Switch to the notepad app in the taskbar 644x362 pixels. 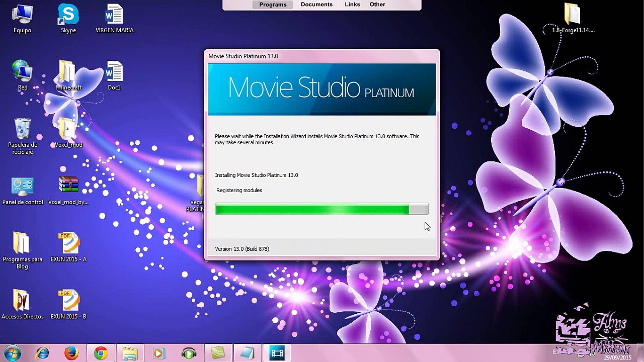247,353
